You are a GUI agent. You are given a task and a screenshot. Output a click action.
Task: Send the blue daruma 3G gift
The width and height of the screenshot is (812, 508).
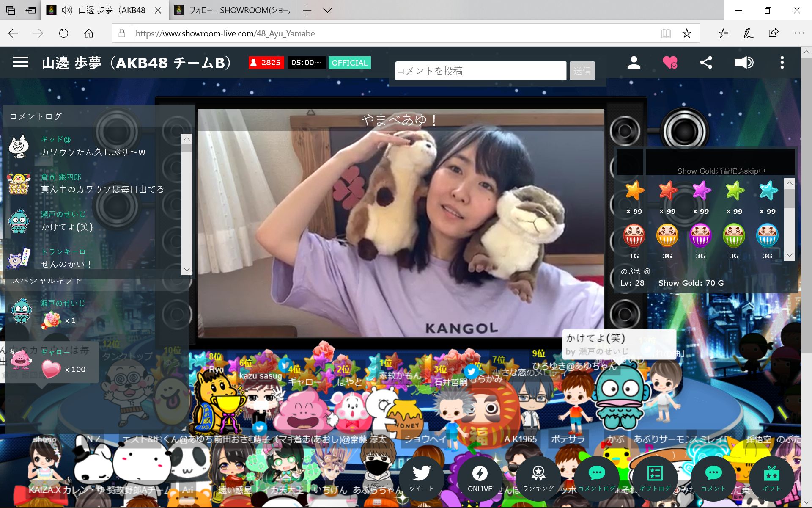pyautogui.click(x=767, y=235)
